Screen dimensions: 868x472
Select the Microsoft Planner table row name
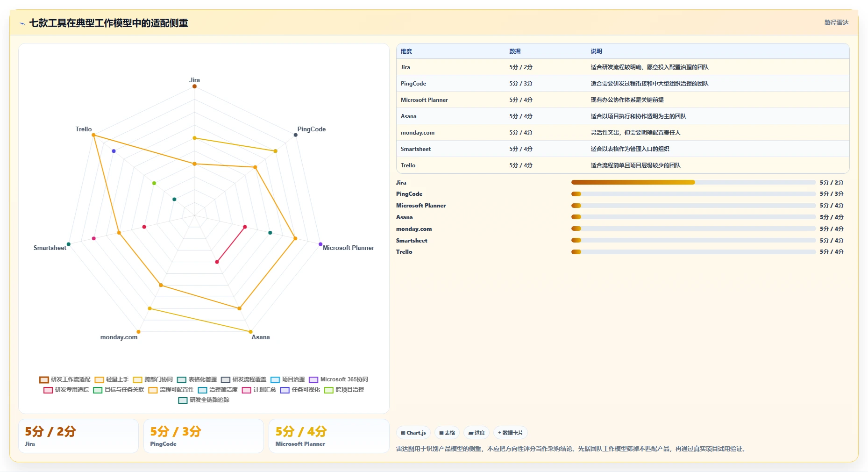pos(424,100)
